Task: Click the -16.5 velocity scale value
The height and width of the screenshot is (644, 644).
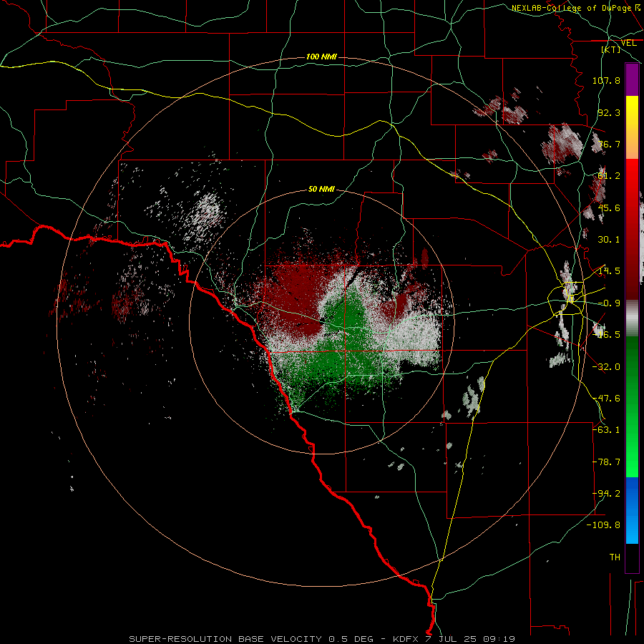Action: (606, 335)
